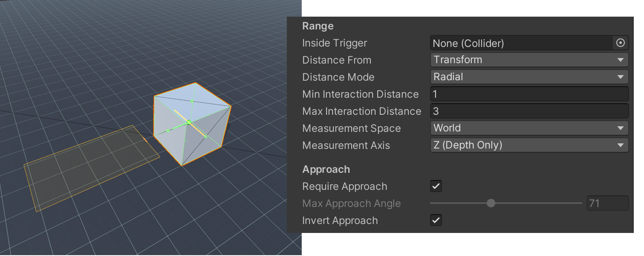Open the Distance Mode Radial dropdown
The image size is (644, 256).
point(529,77)
